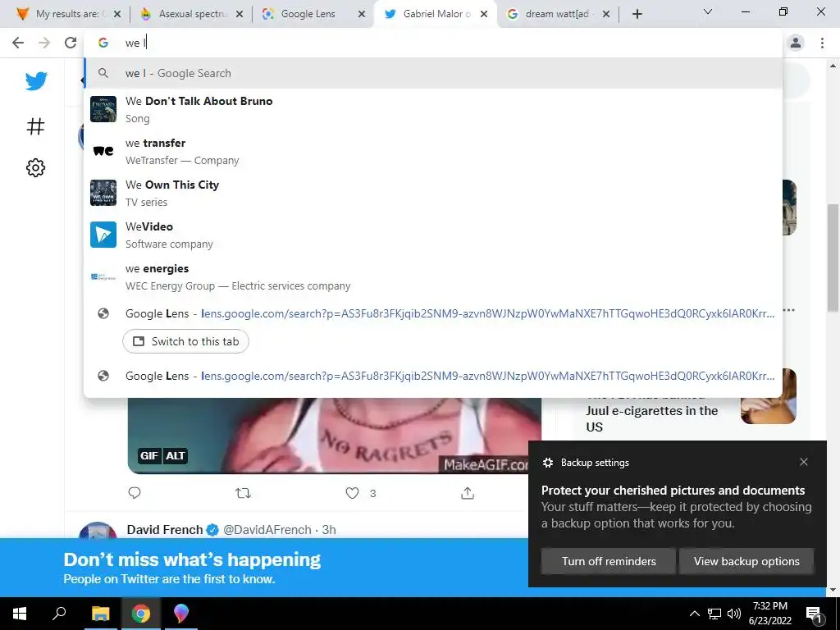840x630 pixels.
Task: Click the ALT badge on the GIF
Action: tap(176, 456)
